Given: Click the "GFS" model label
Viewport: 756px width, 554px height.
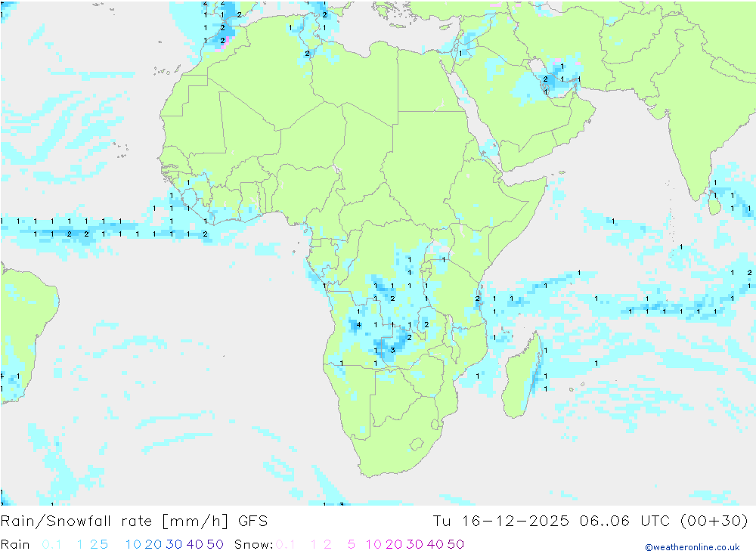Looking at the screenshot, I should pos(253,522).
